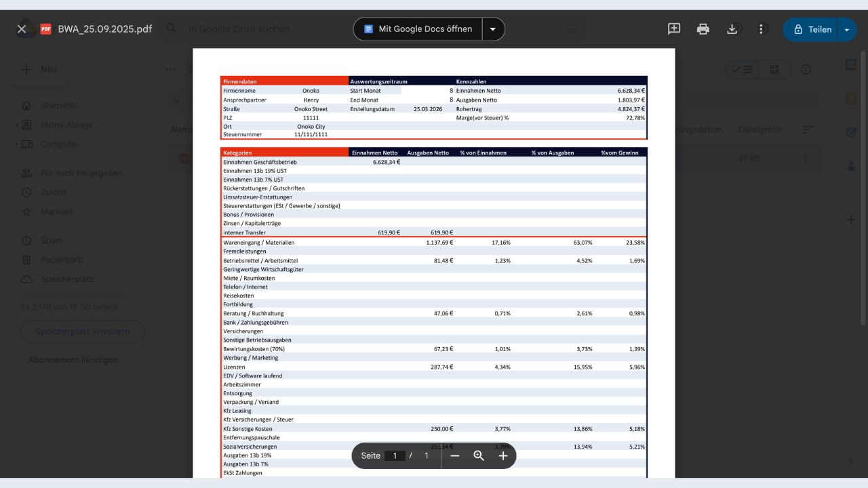
Task: Open Meine Ablage in the sidebar
Action: (x=66, y=125)
